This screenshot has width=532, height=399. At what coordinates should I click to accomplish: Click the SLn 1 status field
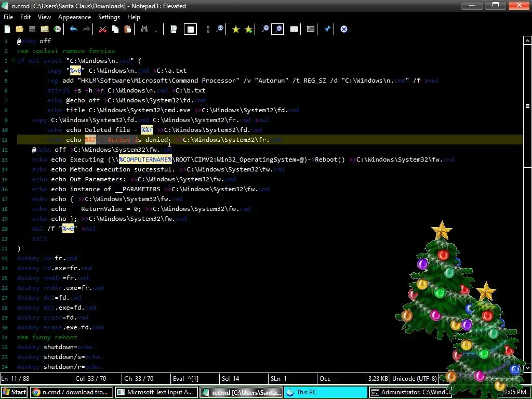pyautogui.click(x=292, y=378)
